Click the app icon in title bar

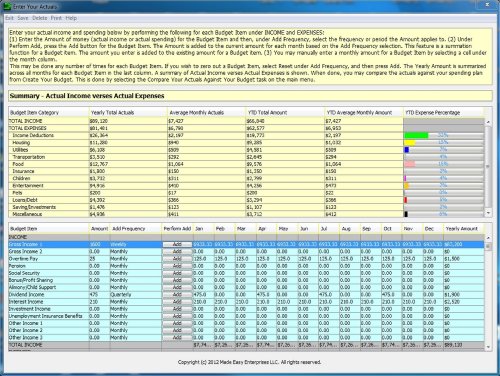pos(7,6)
